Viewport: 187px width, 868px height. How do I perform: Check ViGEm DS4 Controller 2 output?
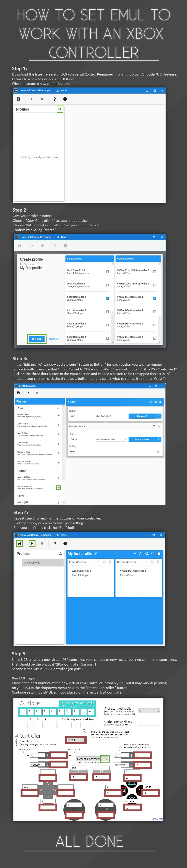(x=155, y=312)
